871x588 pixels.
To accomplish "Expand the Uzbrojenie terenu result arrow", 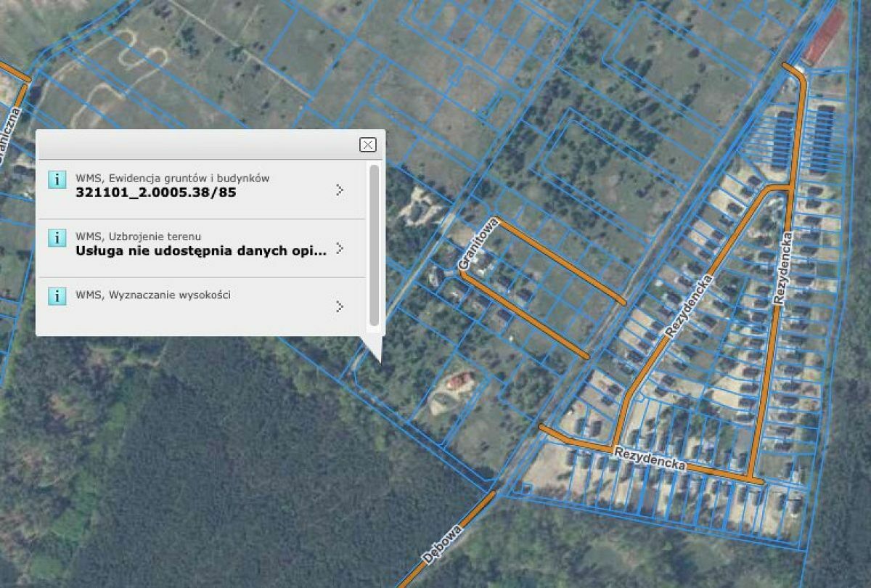I will pyautogui.click(x=340, y=248).
